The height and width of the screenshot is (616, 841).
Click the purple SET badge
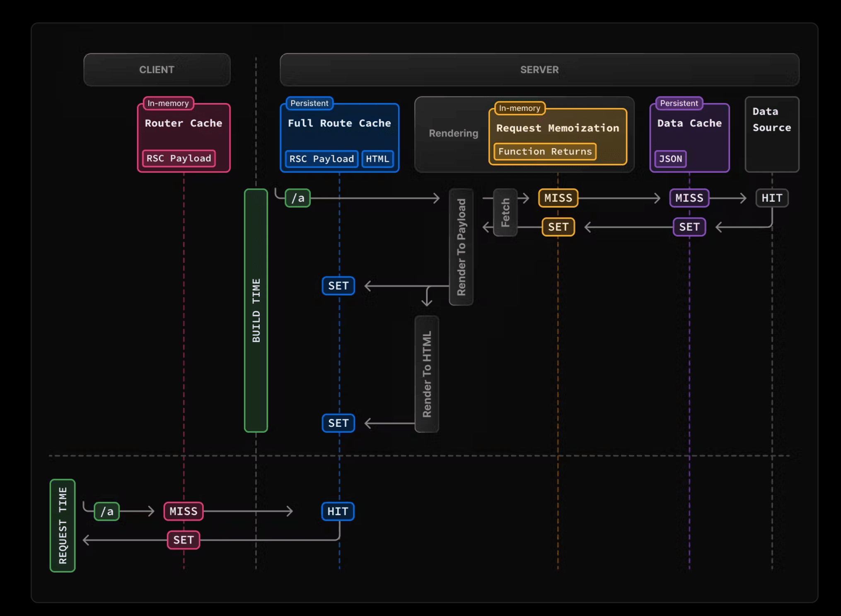(689, 227)
